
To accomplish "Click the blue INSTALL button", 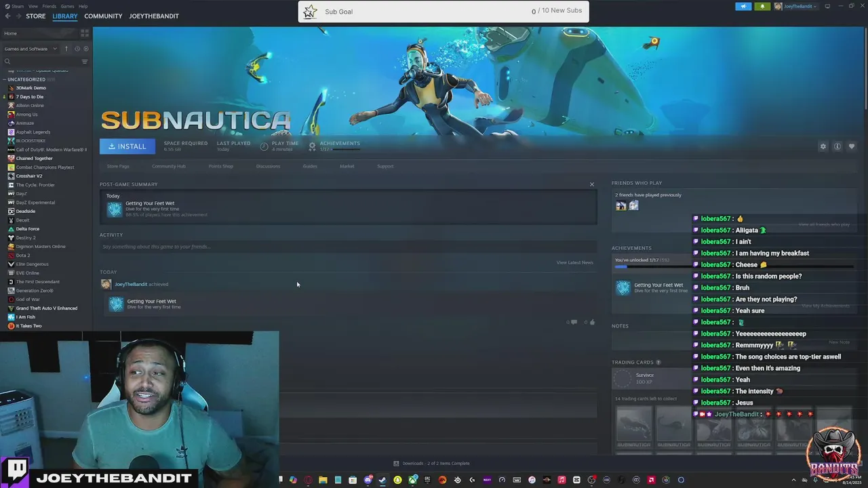I will click(127, 146).
